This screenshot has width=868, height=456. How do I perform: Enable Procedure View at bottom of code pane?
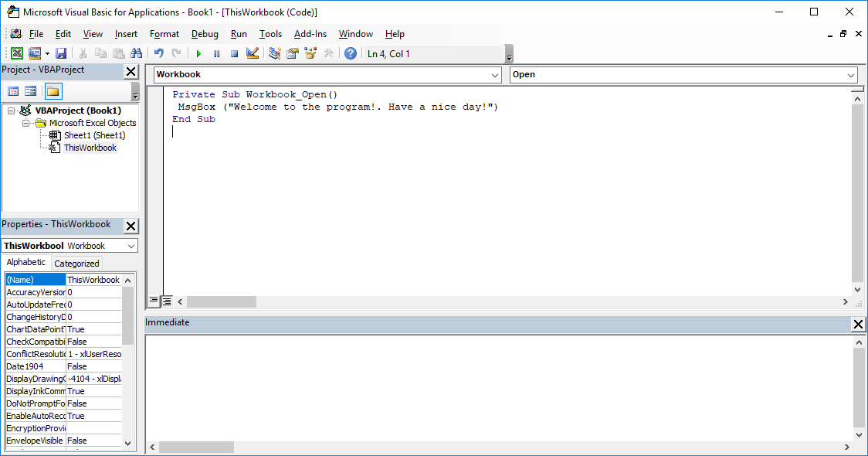pyautogui.click(x=154, y=301)
